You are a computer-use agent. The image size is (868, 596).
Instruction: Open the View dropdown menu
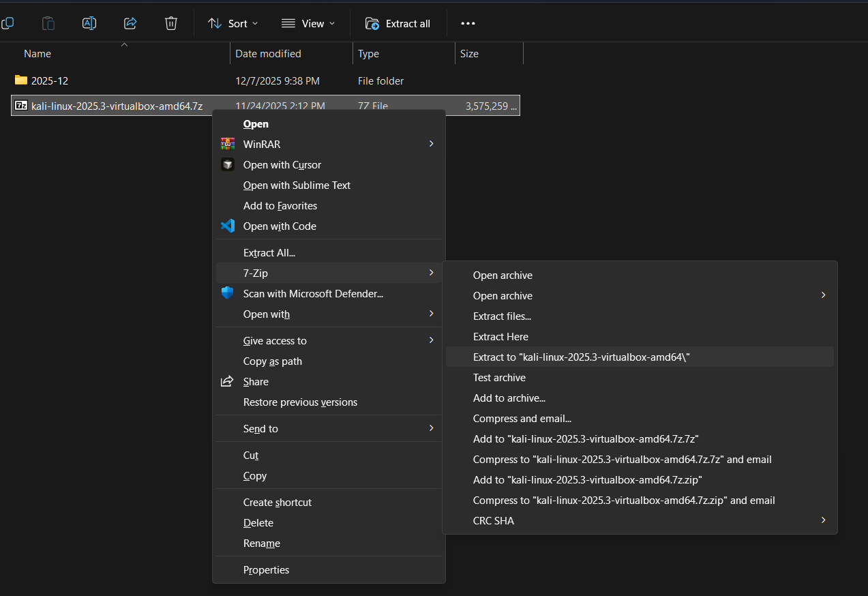[x=309, y=23]
